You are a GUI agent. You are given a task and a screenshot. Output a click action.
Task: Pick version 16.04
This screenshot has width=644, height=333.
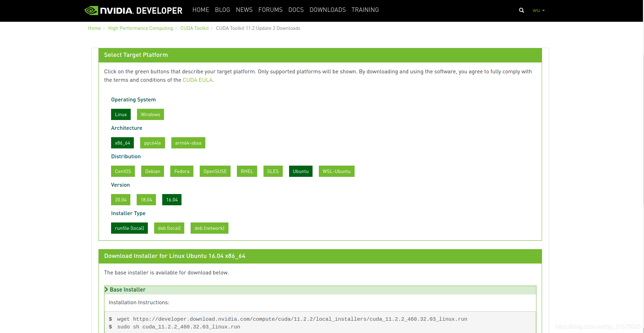point(172,200)
